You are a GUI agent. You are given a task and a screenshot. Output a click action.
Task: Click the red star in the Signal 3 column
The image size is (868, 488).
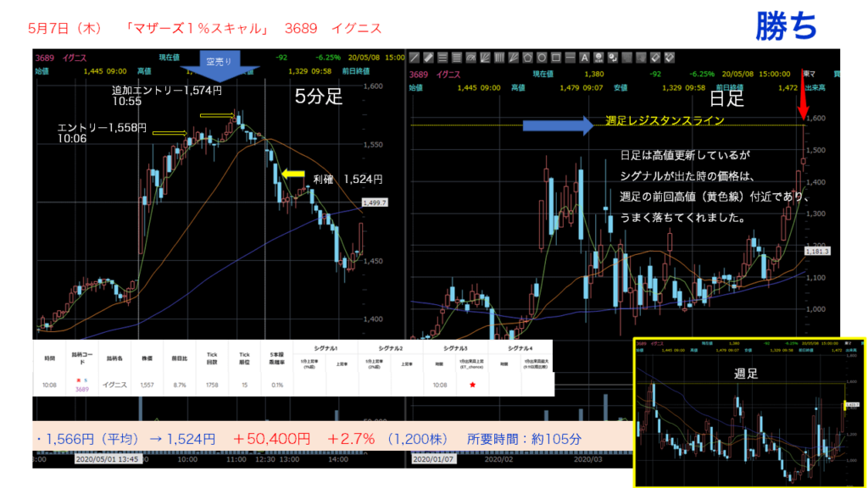[x=472, y=385]
